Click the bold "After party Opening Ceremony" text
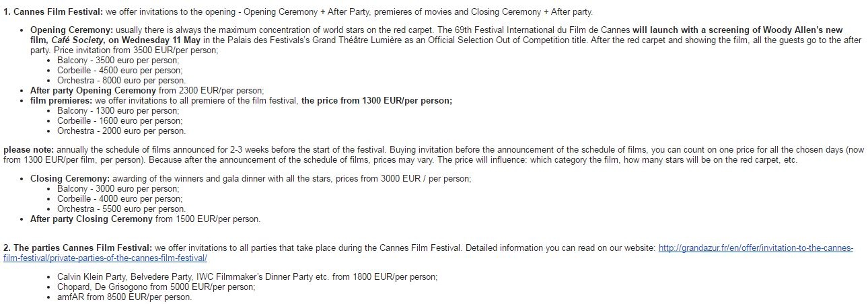 (x=92, y=90)
